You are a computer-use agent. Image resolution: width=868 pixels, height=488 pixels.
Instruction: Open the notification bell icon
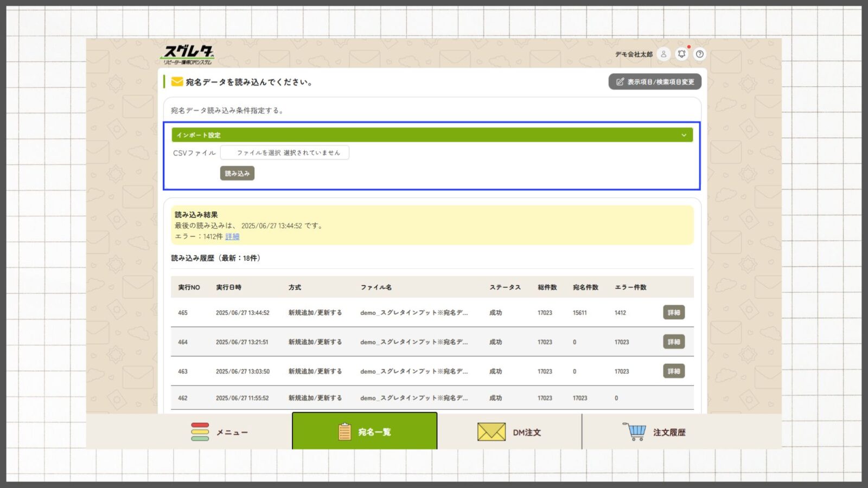coord(682,54)
